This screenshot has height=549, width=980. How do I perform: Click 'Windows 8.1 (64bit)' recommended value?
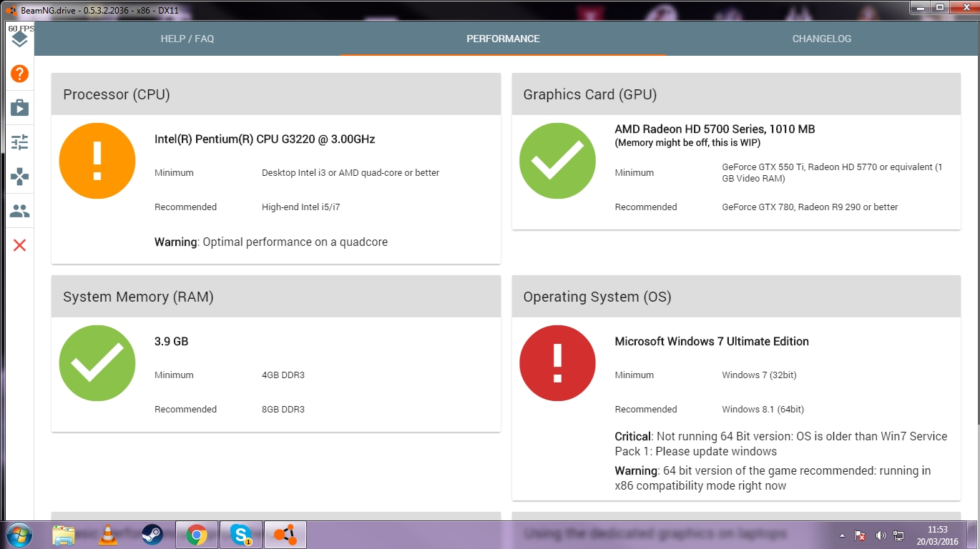click(x=763, y=410)
